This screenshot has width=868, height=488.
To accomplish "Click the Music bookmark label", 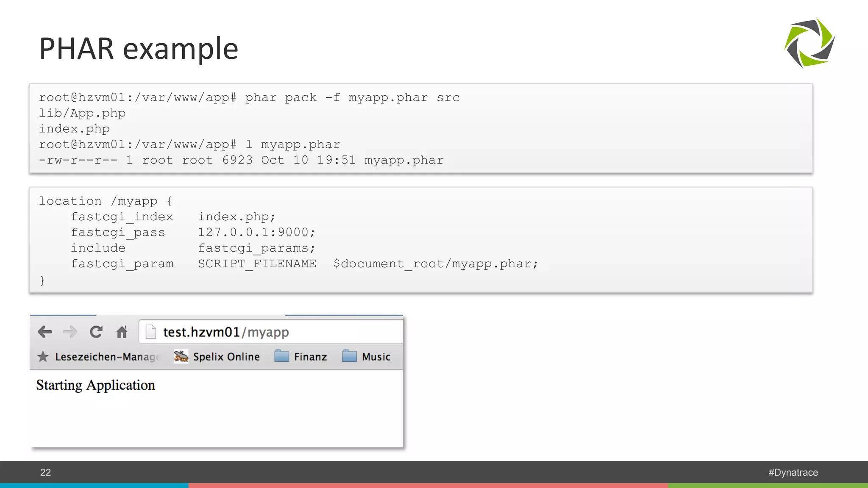I will [376, 357].
